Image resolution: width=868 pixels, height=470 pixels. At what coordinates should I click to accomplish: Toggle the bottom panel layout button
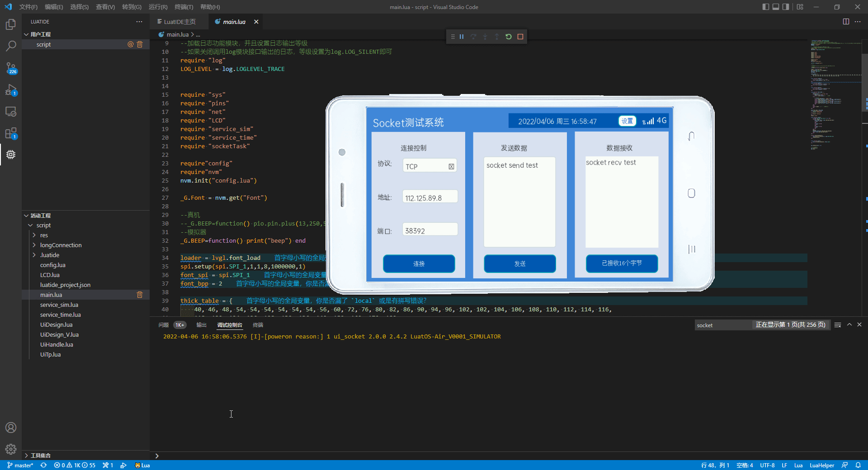pos(776,7)
